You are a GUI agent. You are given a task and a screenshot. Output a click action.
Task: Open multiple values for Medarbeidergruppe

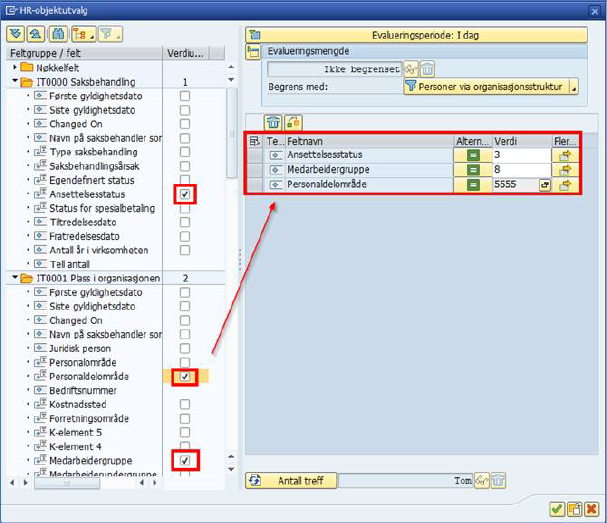point(565,170)
